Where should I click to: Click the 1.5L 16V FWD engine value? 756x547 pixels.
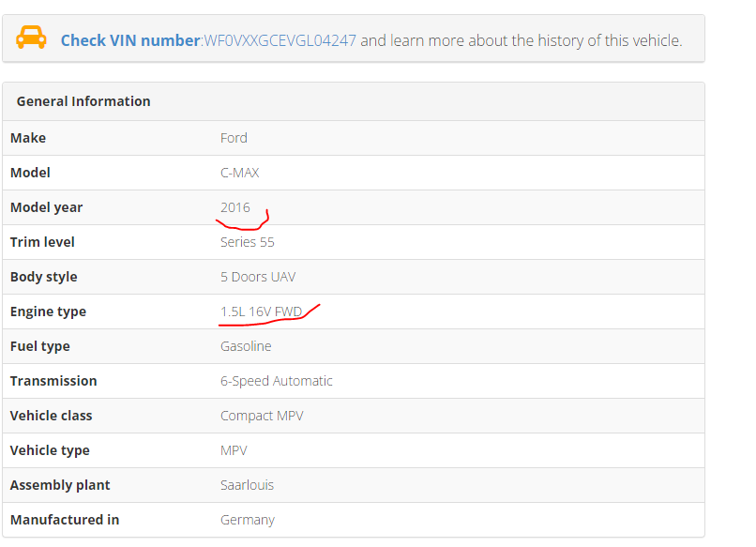pyautogui.click(x=261, y=311)
